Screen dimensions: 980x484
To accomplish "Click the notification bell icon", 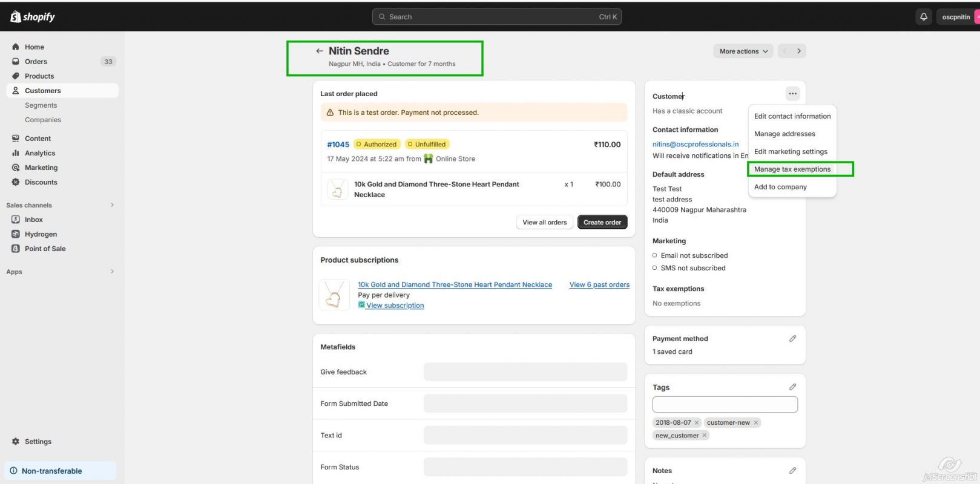I will click(923, 17).
